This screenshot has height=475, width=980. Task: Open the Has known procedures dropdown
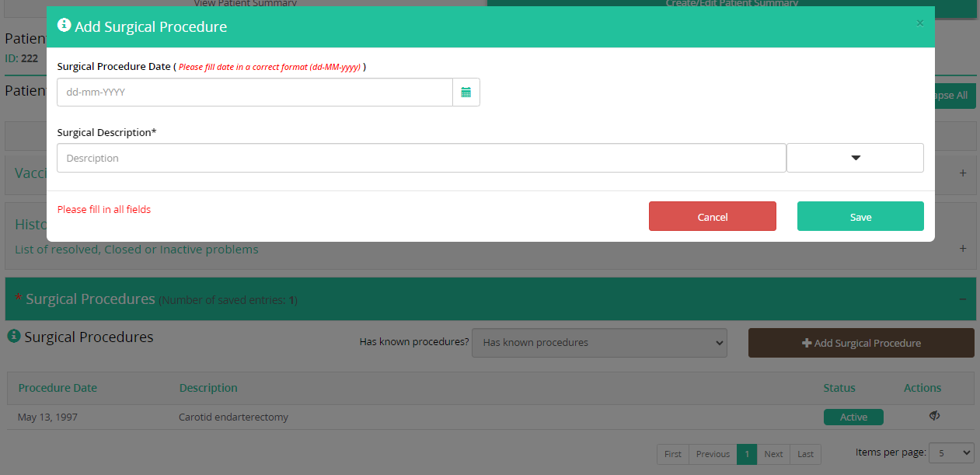click(x=599, y=343)
